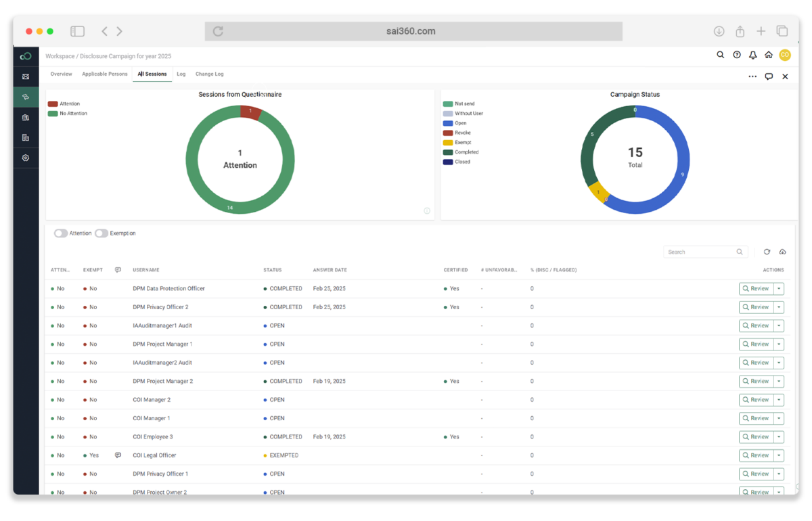Click the comment bubble on COI Legal Officer row
The width and height of the screenshot is (812, 521).
point(117,455)
